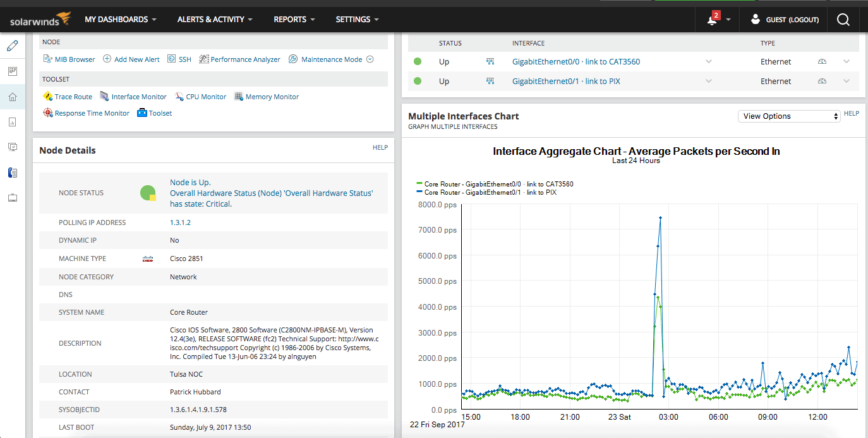Open the GigabitEthernet0/1 link to PIX
This screenshot has width=868, height=438.
click(x=566, y=82)
